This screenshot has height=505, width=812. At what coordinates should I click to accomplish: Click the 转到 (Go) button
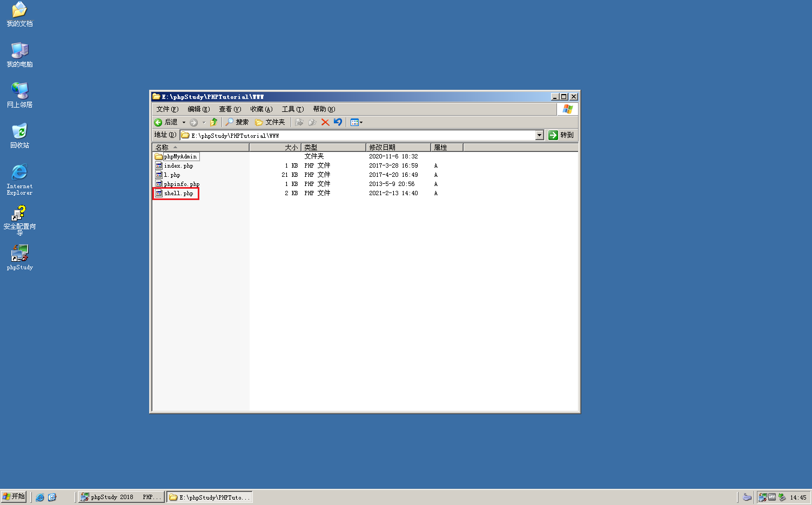click(x=562, y=135)
